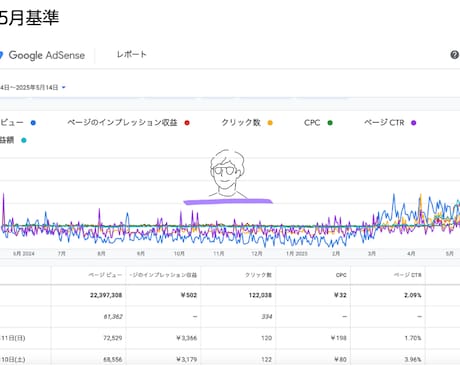The image size is (460, 380).
Task: Click the revenue value ¥3,366
Action: 187,338
